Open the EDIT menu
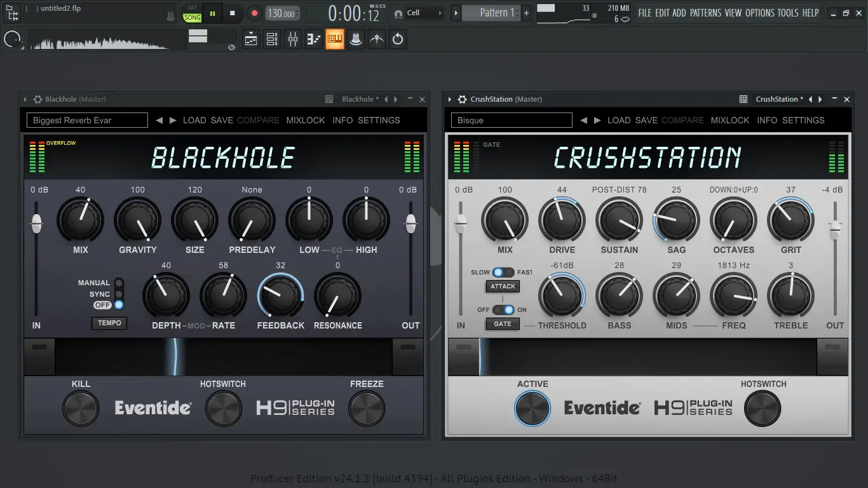The width and height of the screenshot is (868, 488). pos(662,13)
